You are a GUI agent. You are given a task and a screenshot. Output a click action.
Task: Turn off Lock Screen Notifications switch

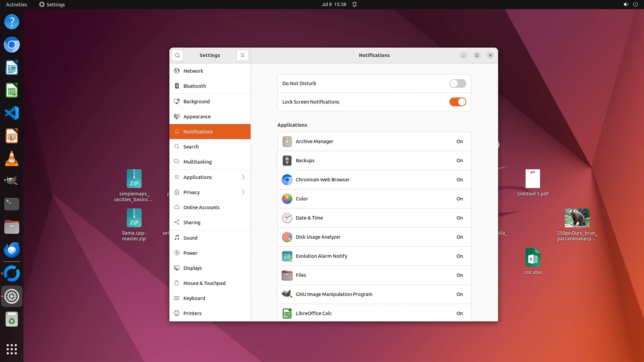point(458,102)
